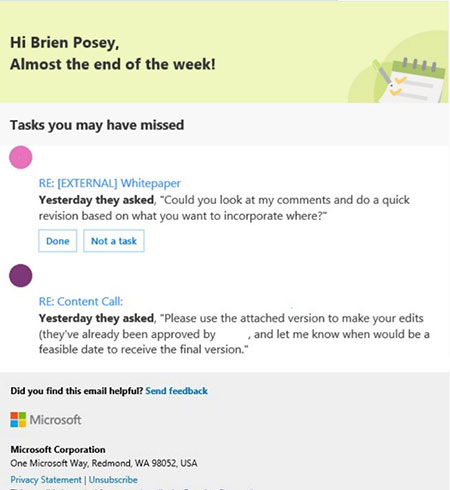Open the RE: Content Call email link
The width and height of the screenshot is (450, 490).
tap(81, 301)
